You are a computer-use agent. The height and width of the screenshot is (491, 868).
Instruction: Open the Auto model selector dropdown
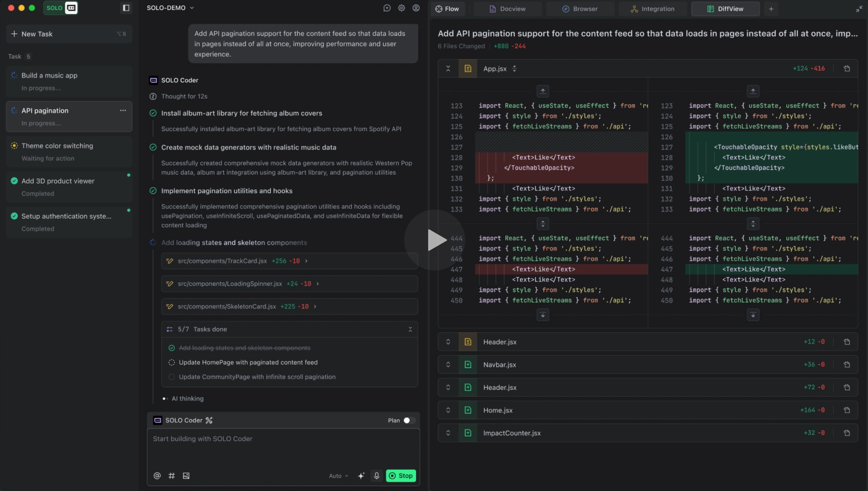(338, 476)
